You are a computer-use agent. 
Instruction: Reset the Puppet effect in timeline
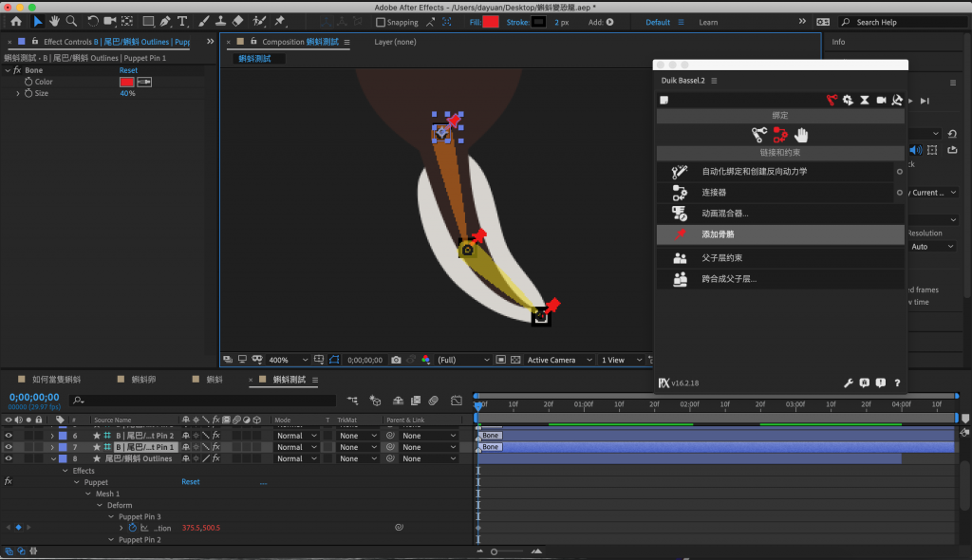[x=190, y=482]
